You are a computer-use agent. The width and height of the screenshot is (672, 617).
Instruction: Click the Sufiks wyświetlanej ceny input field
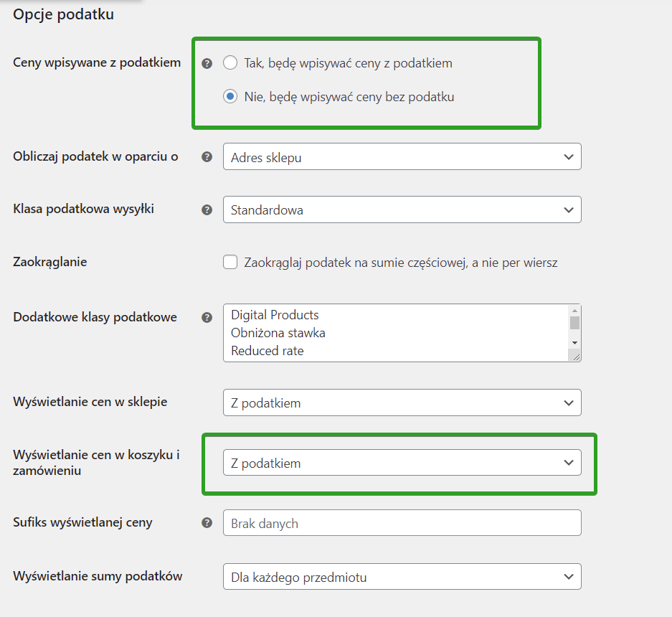402,523
